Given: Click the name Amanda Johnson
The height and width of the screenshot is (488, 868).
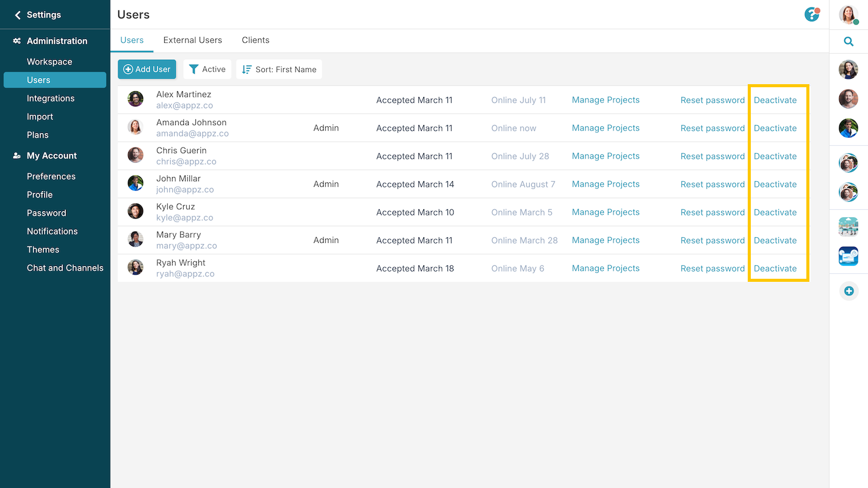Looking at the screenshot, I should [191, 122].
